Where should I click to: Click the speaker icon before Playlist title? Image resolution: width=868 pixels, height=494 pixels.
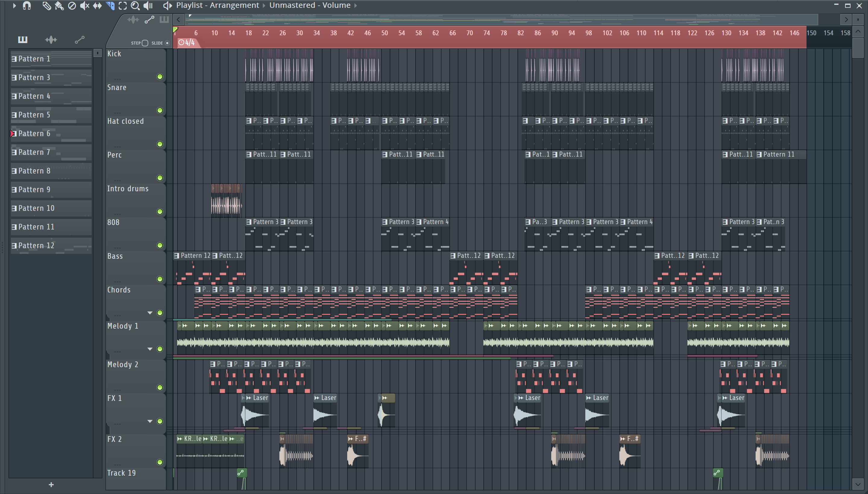tap(167, 5)
